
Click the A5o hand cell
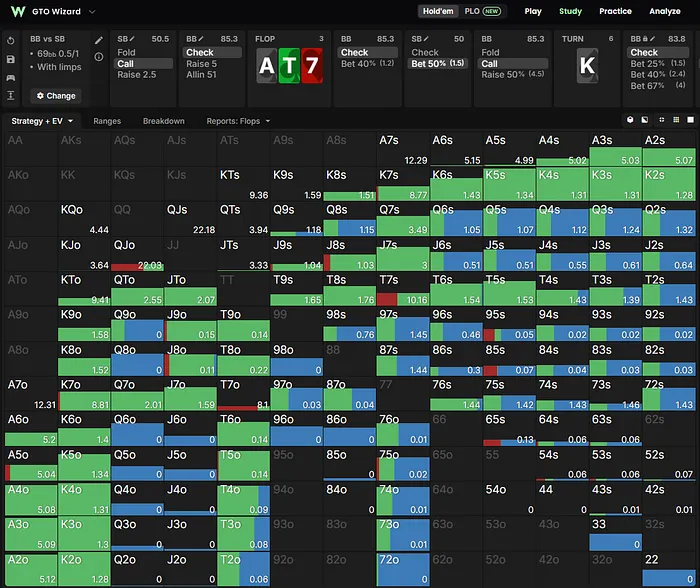pos(31,464)
